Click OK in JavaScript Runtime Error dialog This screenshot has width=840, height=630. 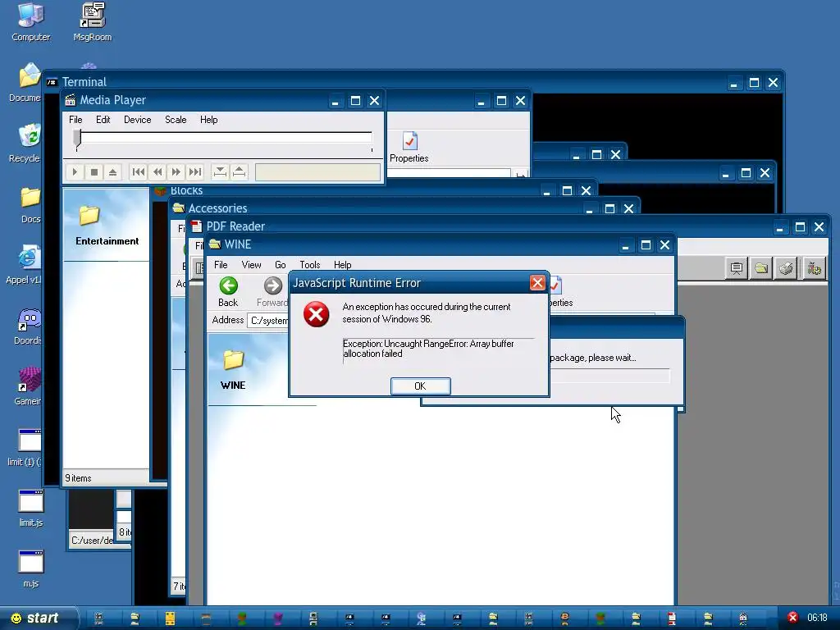(421, 386)
